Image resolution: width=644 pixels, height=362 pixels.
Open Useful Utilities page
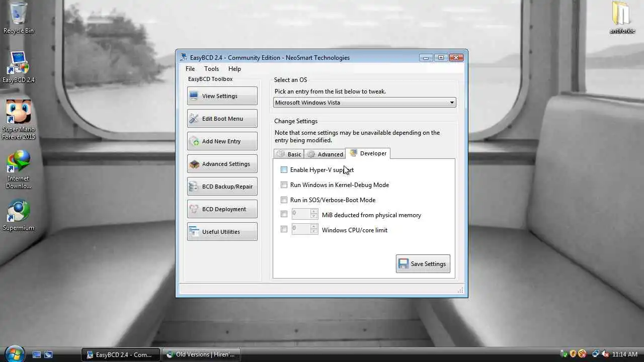pyautogui.click(x=222, y=232)
